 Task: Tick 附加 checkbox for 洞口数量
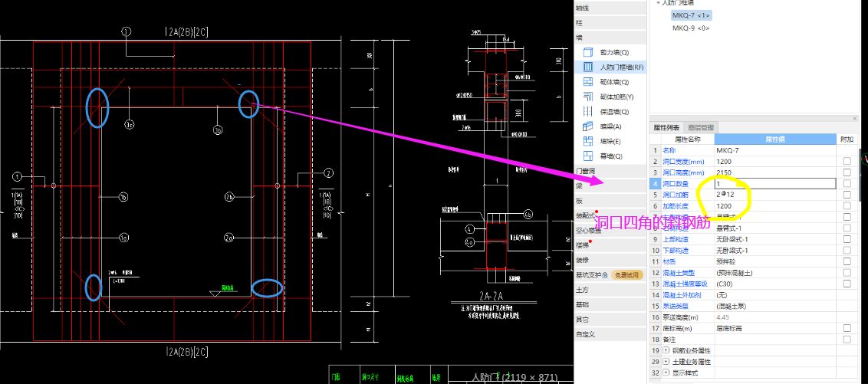click(847, 184)
